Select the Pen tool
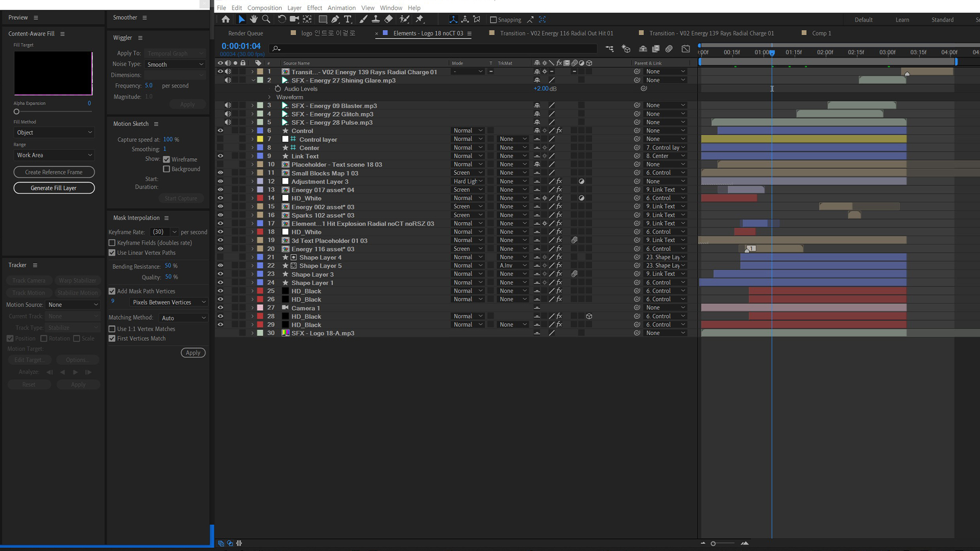This screenshot has height=551, width=980. 335,19
